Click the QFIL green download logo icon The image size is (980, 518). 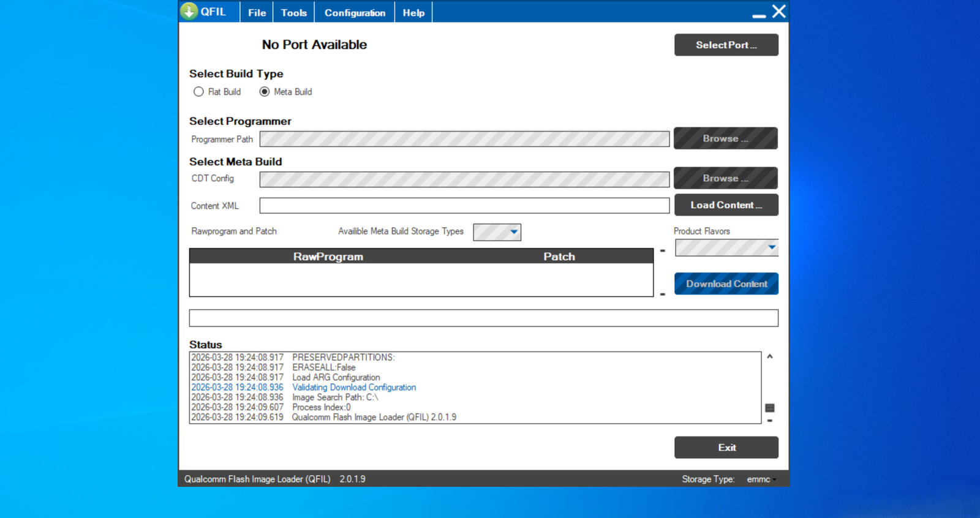pyautogui.click(x=189, y=12)
